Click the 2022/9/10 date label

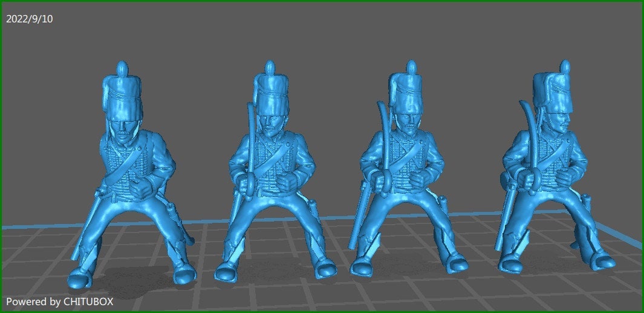pyautogui.click(x=29, y=19)
